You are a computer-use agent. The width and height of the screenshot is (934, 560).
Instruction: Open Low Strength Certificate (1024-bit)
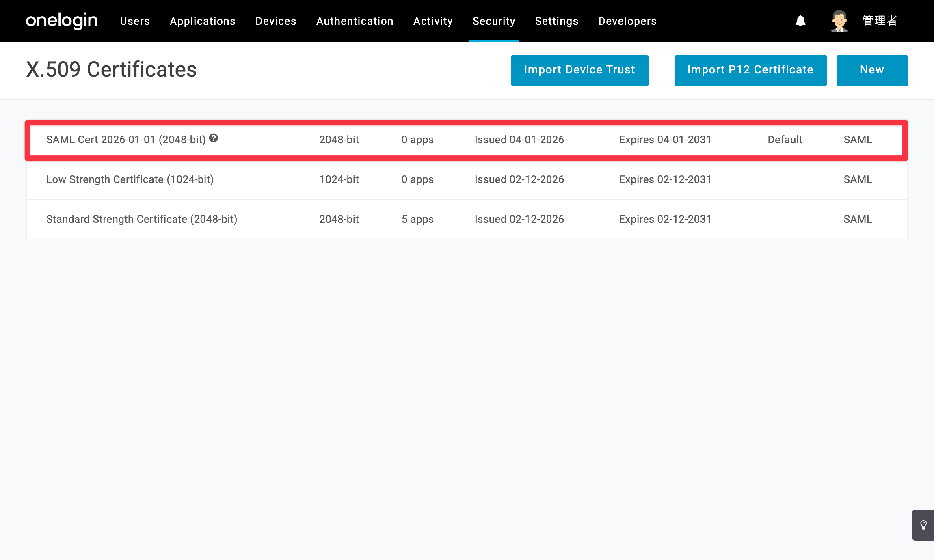pos(130,179)
